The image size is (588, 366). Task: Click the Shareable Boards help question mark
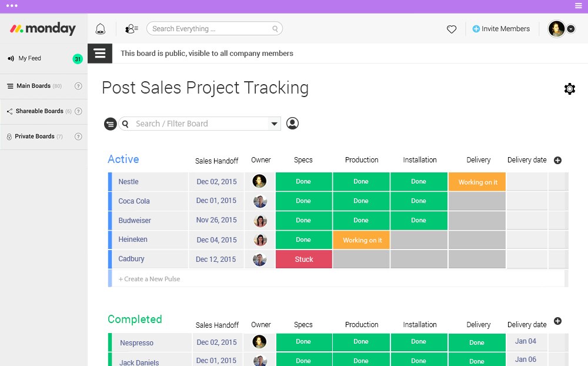(78, 111)
